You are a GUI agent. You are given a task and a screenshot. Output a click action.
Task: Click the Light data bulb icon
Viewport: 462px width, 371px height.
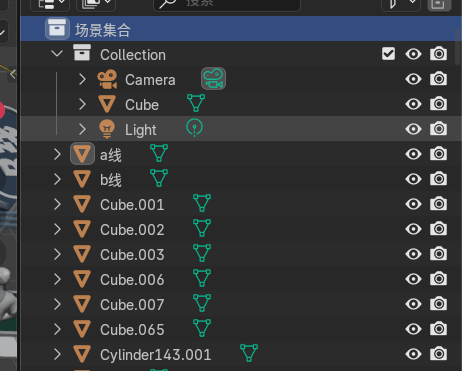pos(194,128)
